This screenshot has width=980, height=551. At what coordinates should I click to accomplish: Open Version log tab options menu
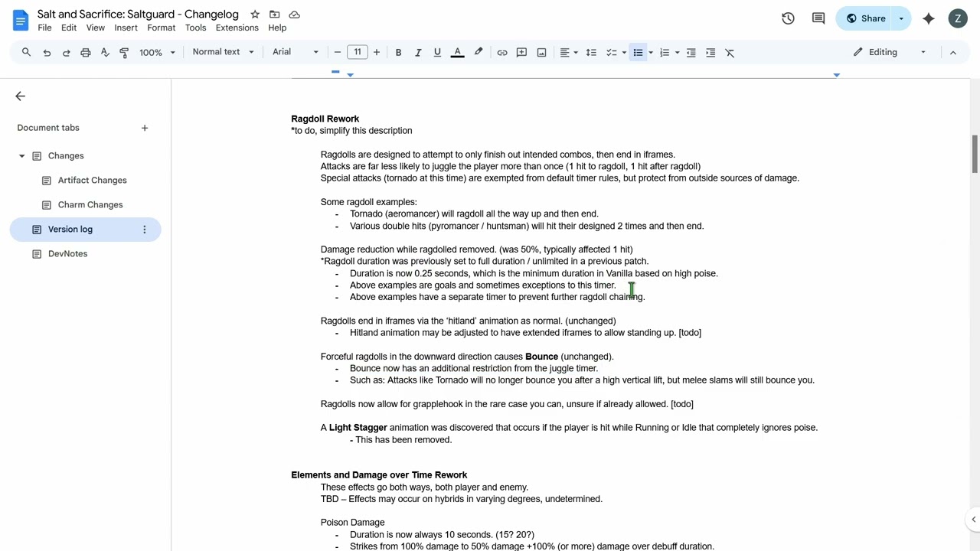tap(144, 229)
